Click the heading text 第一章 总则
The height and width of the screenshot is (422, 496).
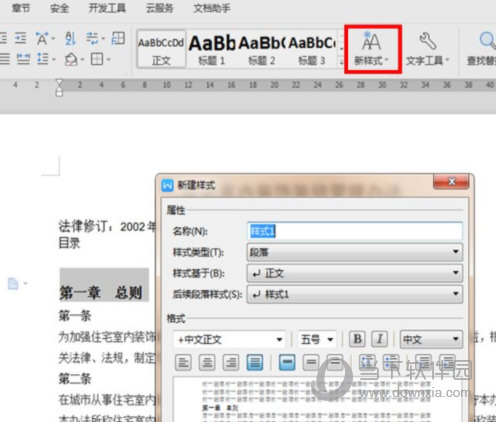click(x=101, y=293)
